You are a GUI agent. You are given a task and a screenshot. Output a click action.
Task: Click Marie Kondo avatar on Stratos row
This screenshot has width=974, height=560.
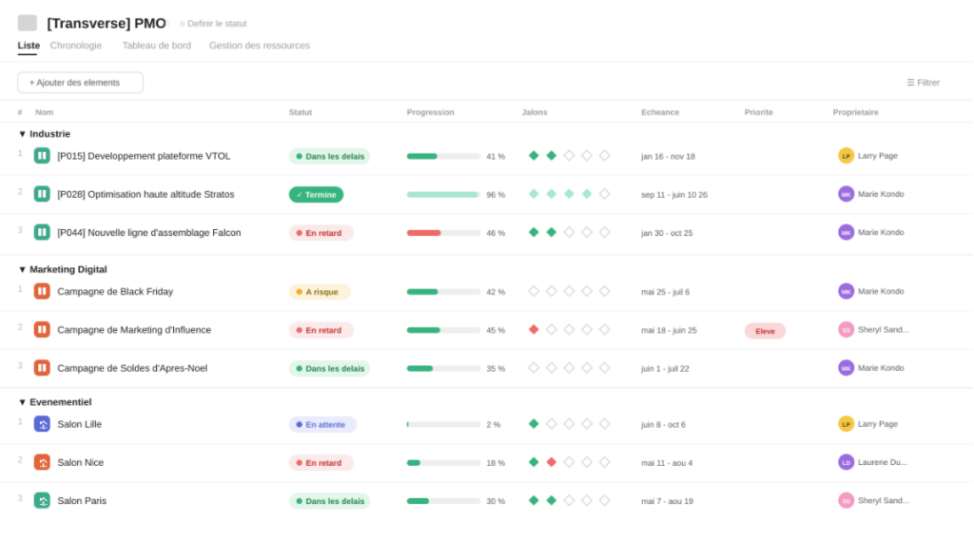pos(846,194)
